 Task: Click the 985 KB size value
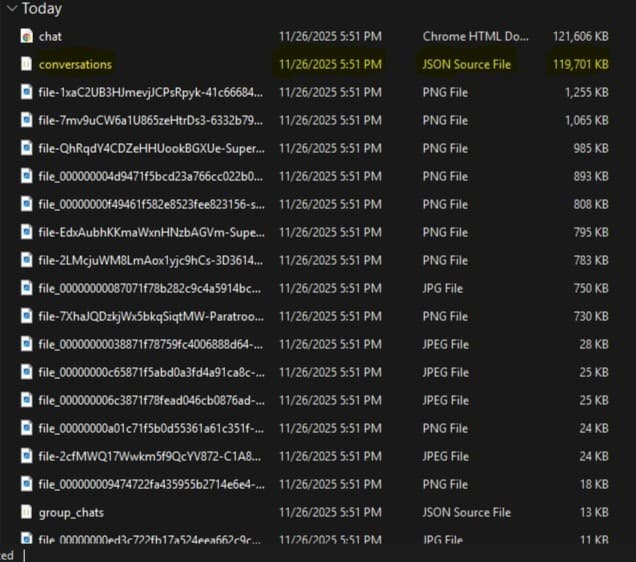pyautogui.click(x=591, y=148)
